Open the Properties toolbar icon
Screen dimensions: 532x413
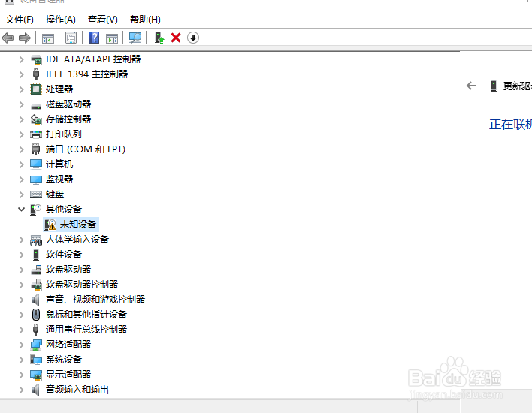click(71, 38)
